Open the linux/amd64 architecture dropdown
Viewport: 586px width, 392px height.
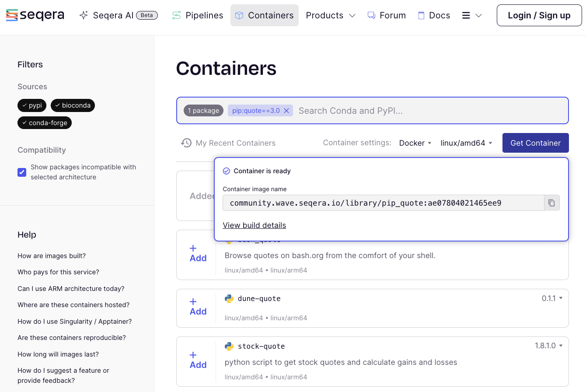click(466, 143)
